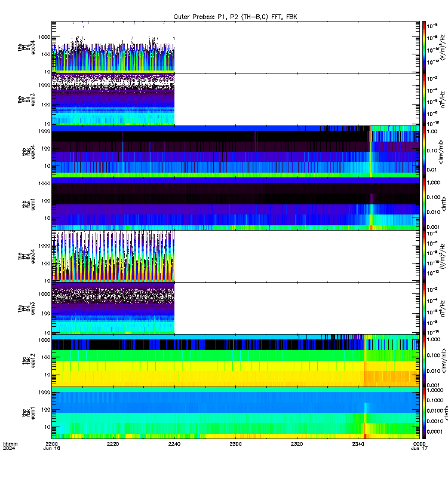Select the thb fbk scm1 spectrogram panel
Image resolution: width=448 pixels, height=478 pixels.
[x=235, y=204]
